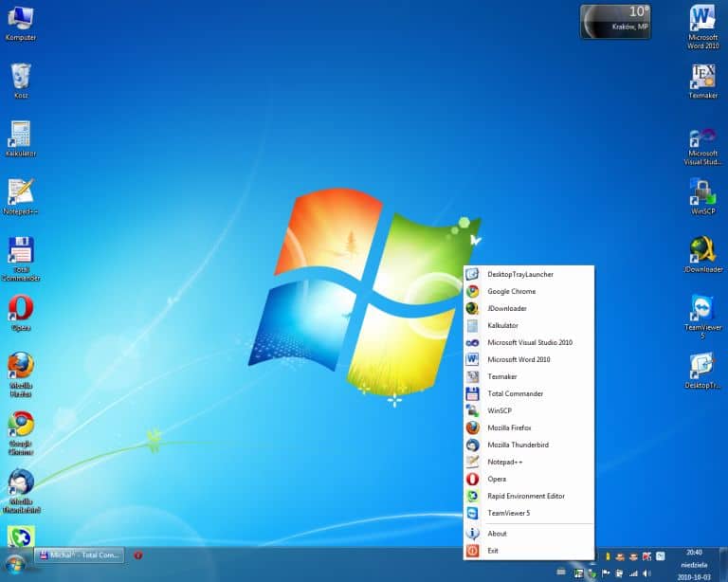Open the Action Center flag tray icon

click(x=606, y=573)
